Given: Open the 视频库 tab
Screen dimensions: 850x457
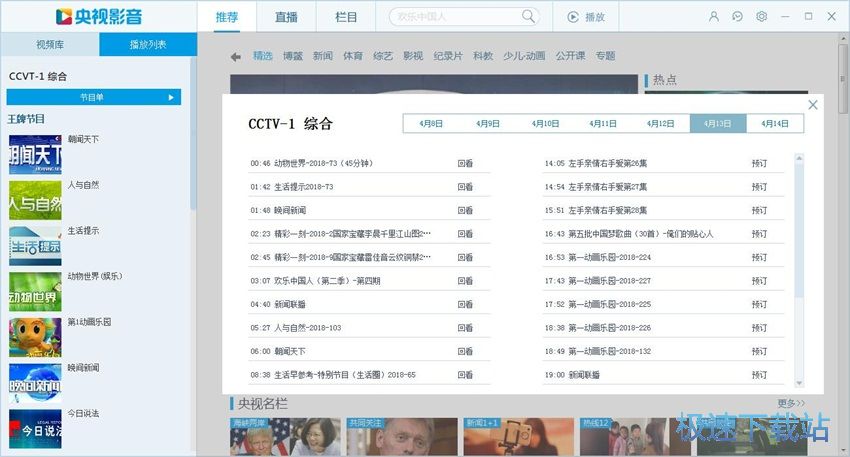Looking at the screenshot, I should [x=50, y=44].
